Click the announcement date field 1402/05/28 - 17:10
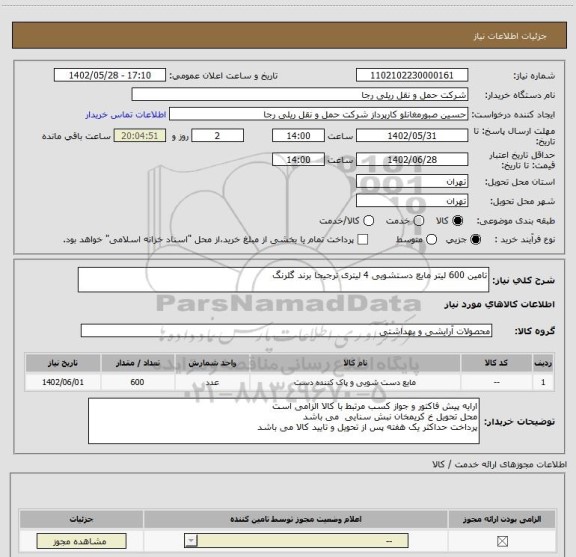 110,75
